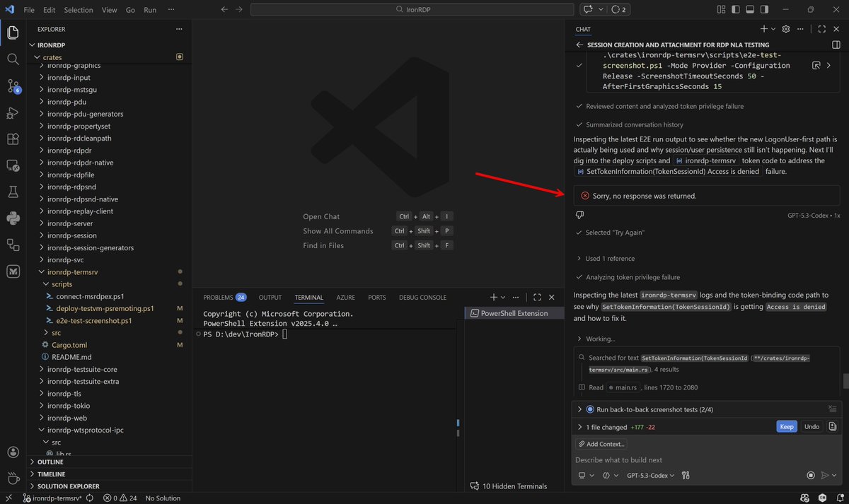
Task: Open the Extensions view
Action: coord(13,139)
